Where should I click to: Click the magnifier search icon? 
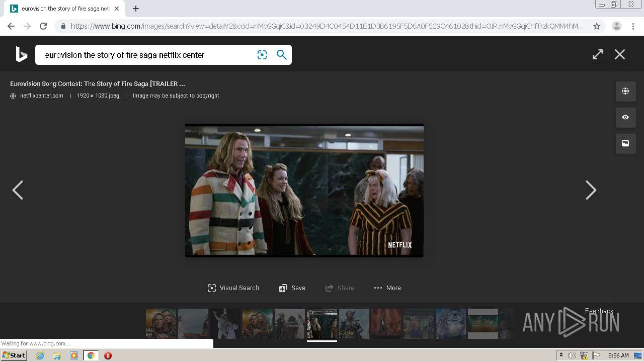point(282,55)
